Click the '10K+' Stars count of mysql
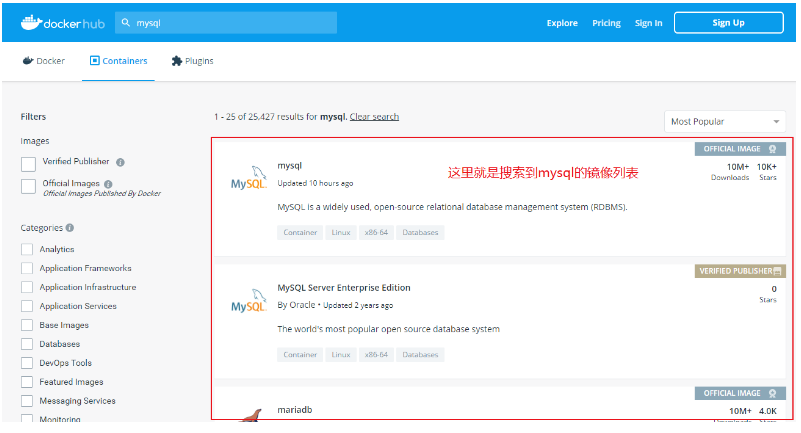Viewport: 801px width, 433px height. (767, 167)
